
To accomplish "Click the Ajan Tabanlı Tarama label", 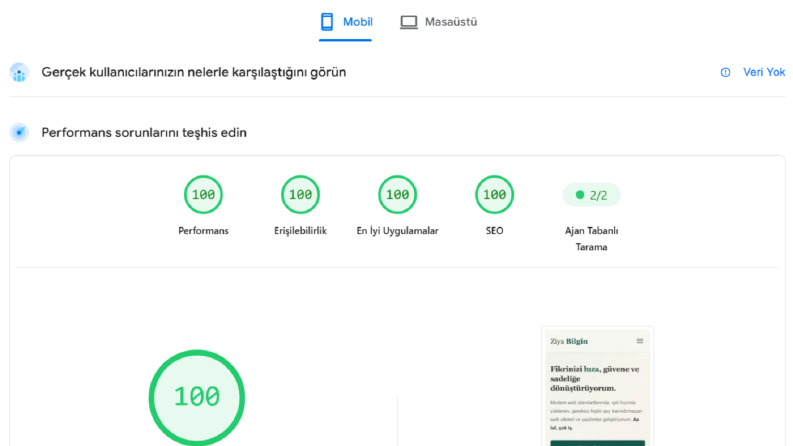I will click(591, 239).
